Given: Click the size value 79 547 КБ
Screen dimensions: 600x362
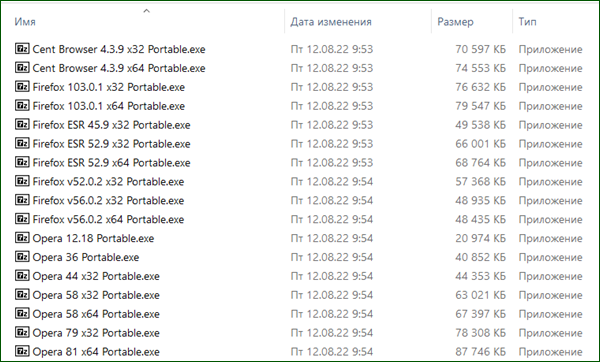Looking at the screenshot, I should 481,106.
